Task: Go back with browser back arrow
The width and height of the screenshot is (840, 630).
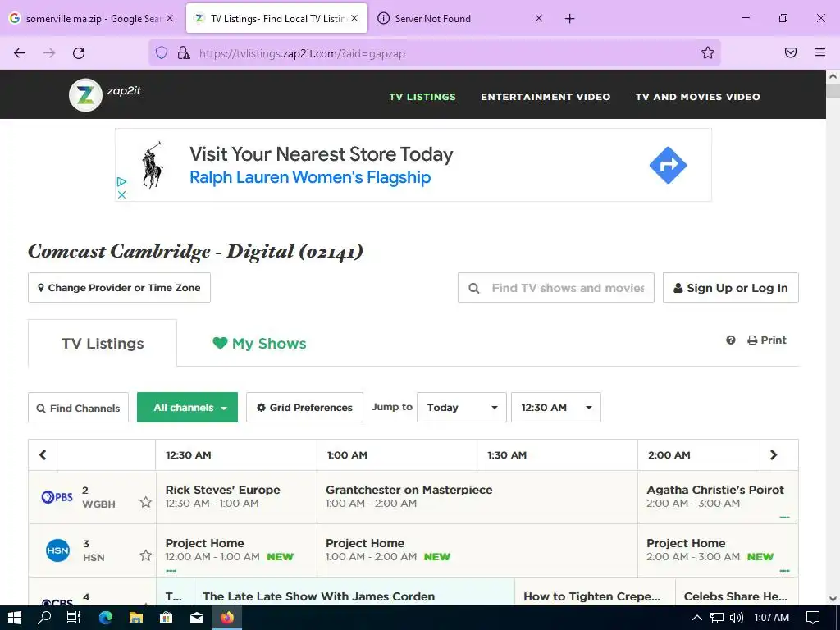Action: 20,53
